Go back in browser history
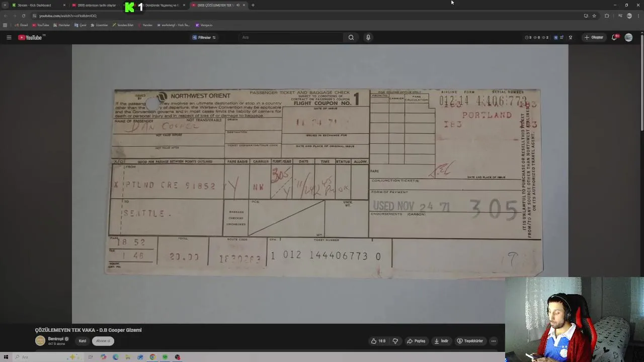Image resolution: width=644 pixels, height=362 pixels. pos(6,16)
